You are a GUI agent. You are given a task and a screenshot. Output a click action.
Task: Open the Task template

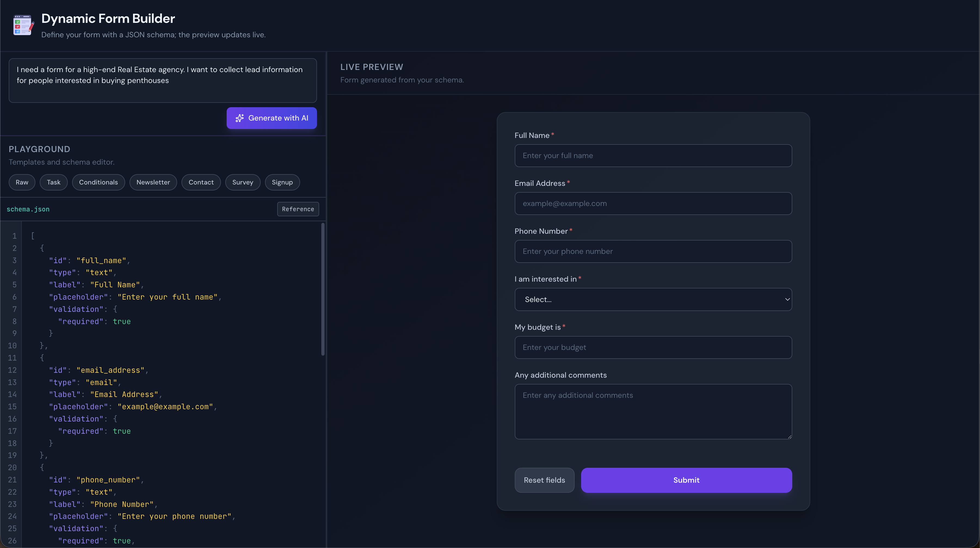click(x=54, y=182)
